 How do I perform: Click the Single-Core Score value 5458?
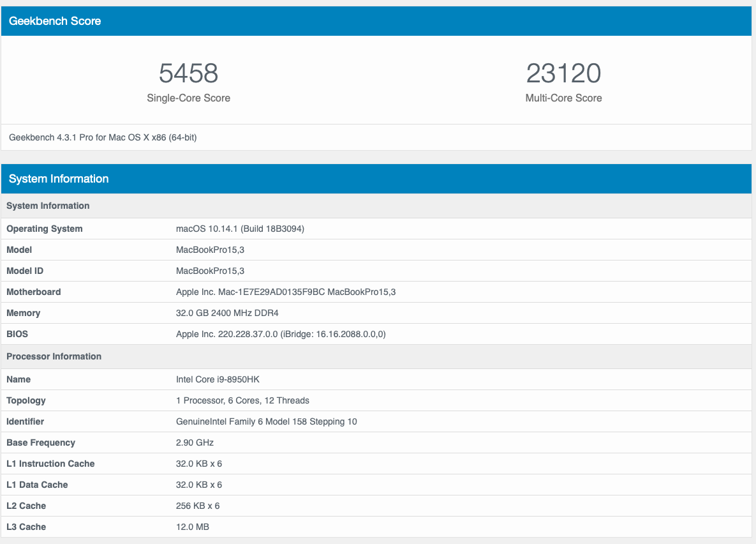coord(188,73)
